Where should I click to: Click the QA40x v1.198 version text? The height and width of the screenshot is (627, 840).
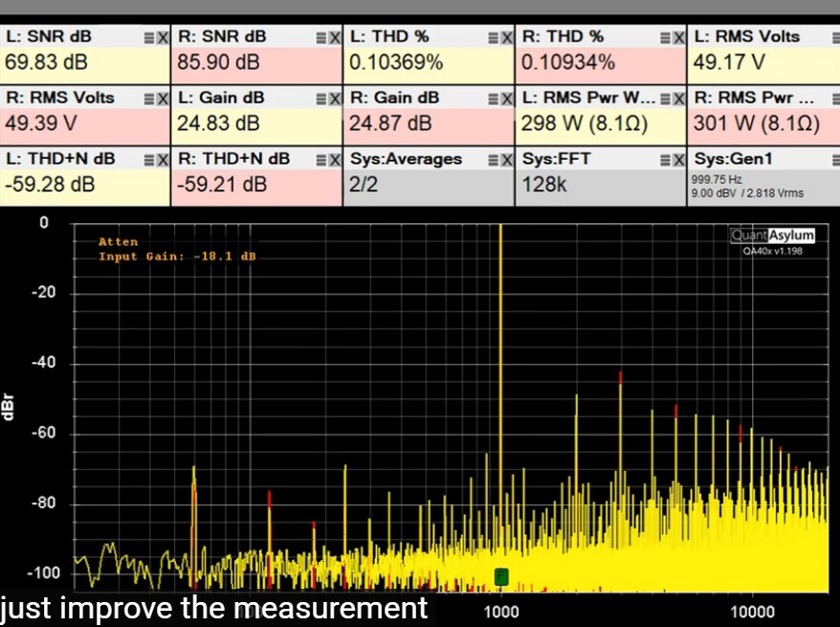click(772, 251)
